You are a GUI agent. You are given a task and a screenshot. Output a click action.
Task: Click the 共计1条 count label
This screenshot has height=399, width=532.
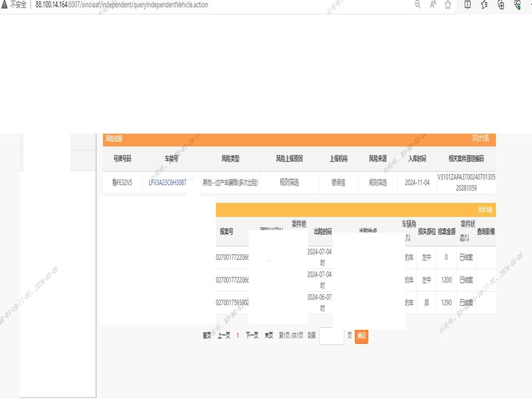[480, 138]
